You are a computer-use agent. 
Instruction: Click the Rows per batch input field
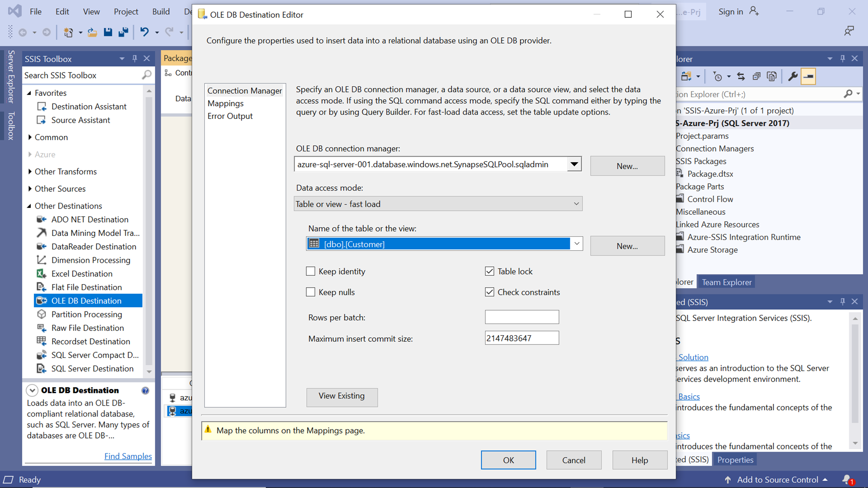coord(522,317)
